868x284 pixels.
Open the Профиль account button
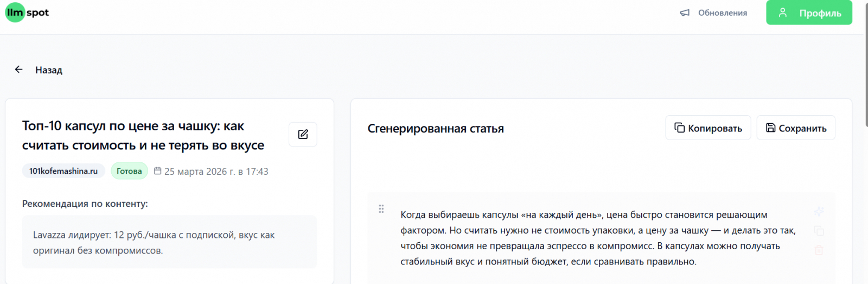809,12
